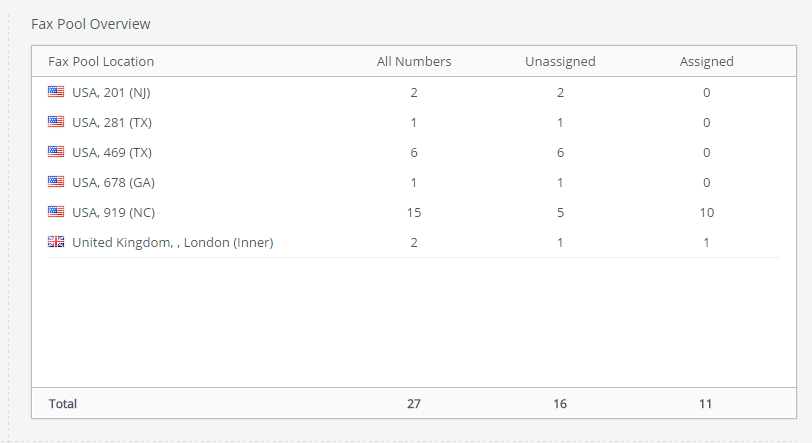This screenshot has height=443, width=812.
Task: Click the US flag icon beside USA, 678 (GA)
Action: coord(56,182)
